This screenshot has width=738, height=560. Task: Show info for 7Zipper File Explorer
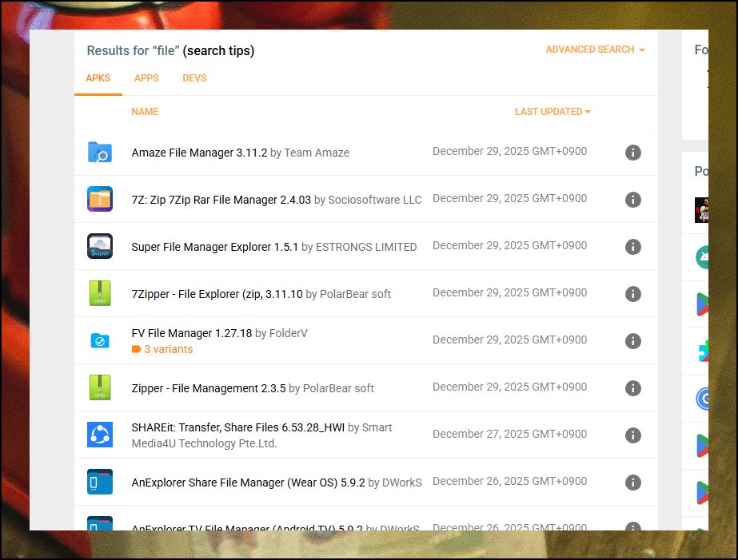point(633,294)
